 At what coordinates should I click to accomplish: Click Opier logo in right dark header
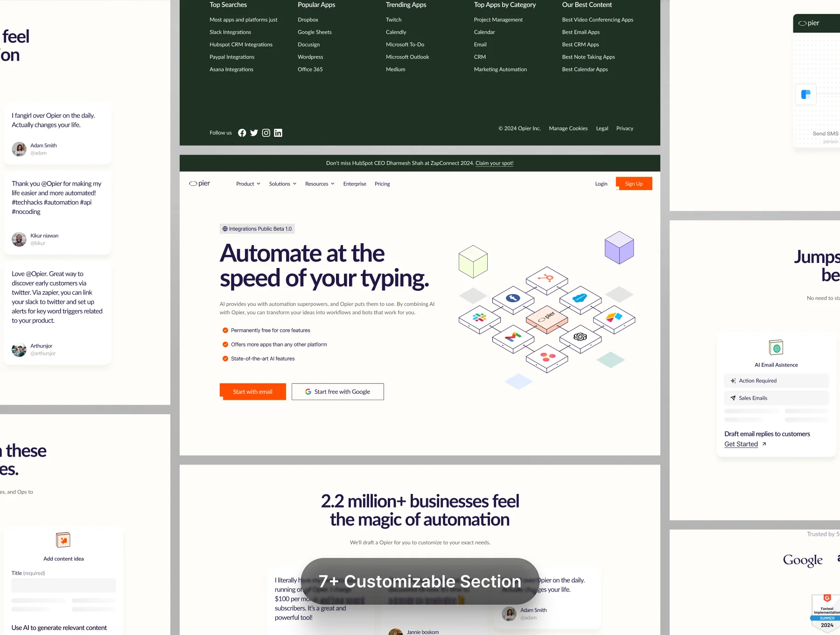coord(809,23)
